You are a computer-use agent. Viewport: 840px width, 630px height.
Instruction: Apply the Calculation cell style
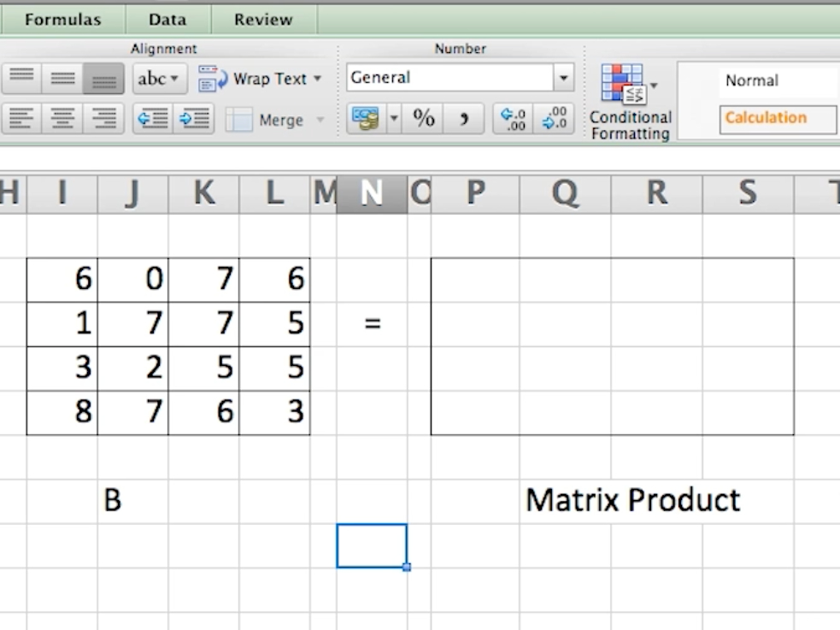778,119
